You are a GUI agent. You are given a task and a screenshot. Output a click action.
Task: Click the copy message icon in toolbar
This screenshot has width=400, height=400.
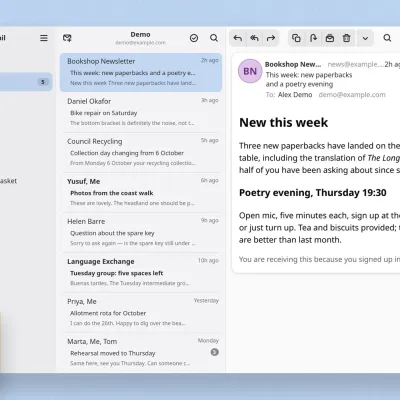tap(296, 38)
